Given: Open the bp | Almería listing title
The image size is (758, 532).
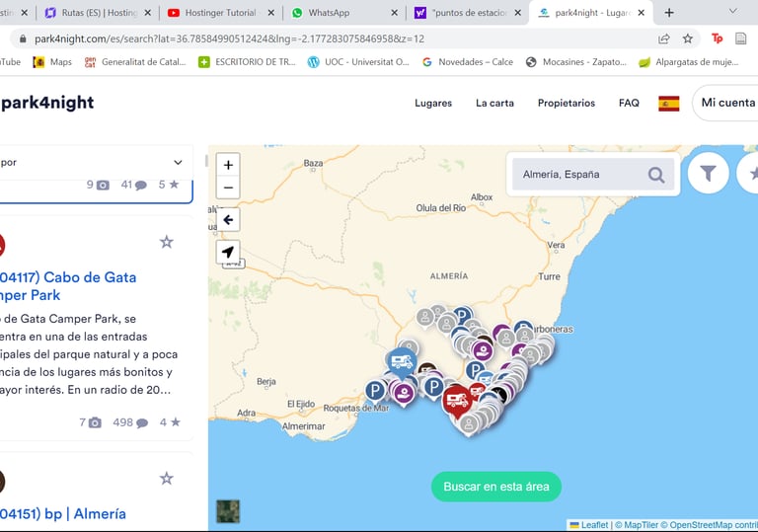Looking at the screenshot, I should tap(63, 513).
